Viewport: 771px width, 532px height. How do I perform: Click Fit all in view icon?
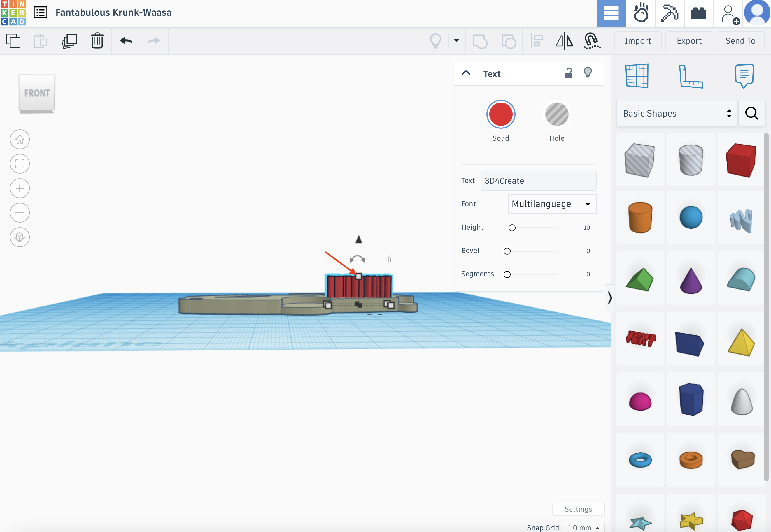click(x=20, y=164)
